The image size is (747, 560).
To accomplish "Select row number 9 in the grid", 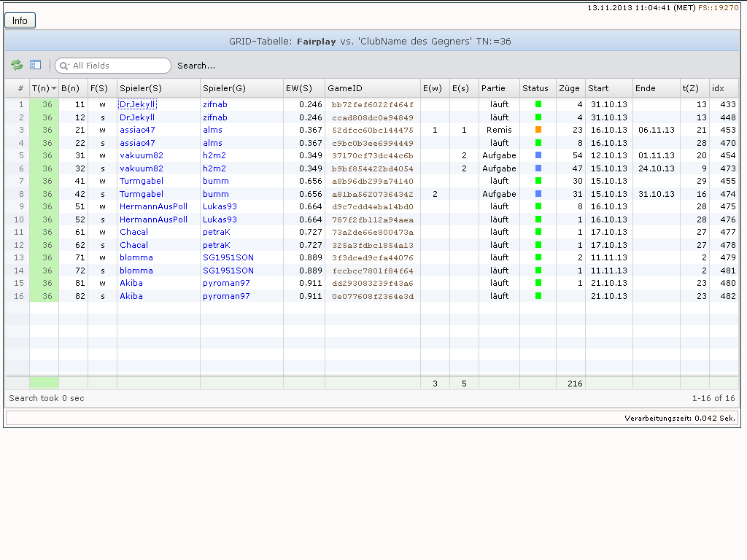I will point(18,206).
